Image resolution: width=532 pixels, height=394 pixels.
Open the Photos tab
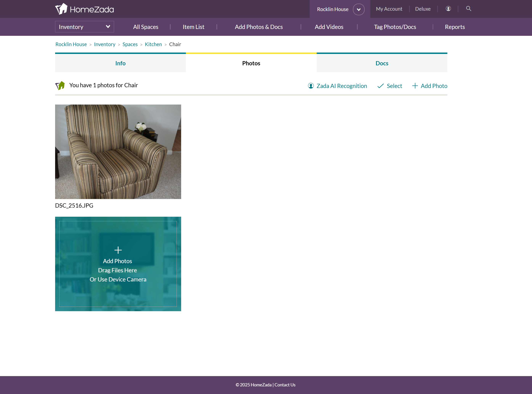[x=251, y=63]
